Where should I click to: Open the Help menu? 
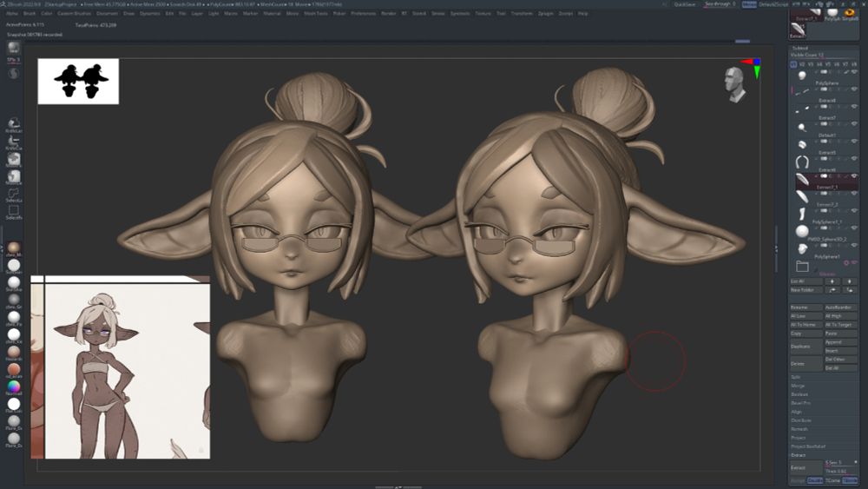click(x=583, y=13)
